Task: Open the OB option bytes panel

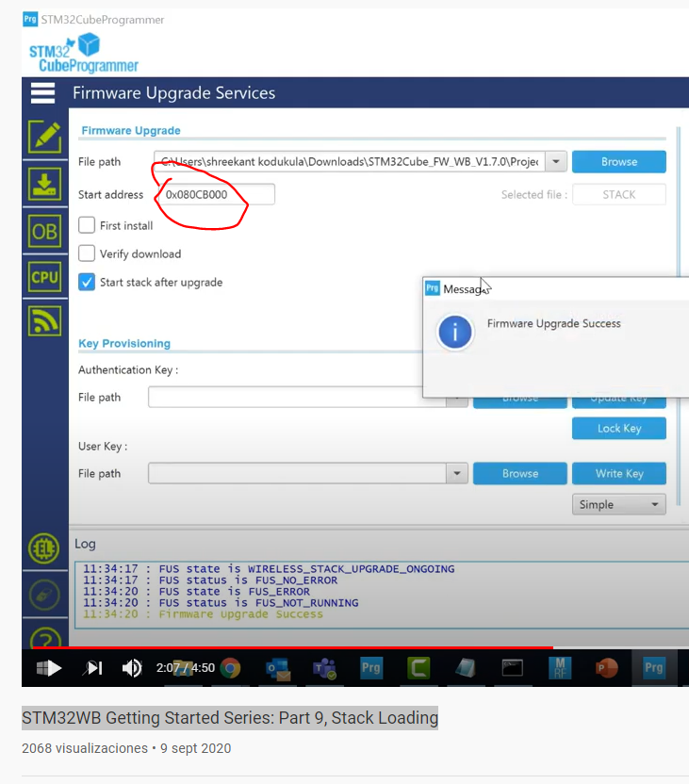Action: coord(44,231)
